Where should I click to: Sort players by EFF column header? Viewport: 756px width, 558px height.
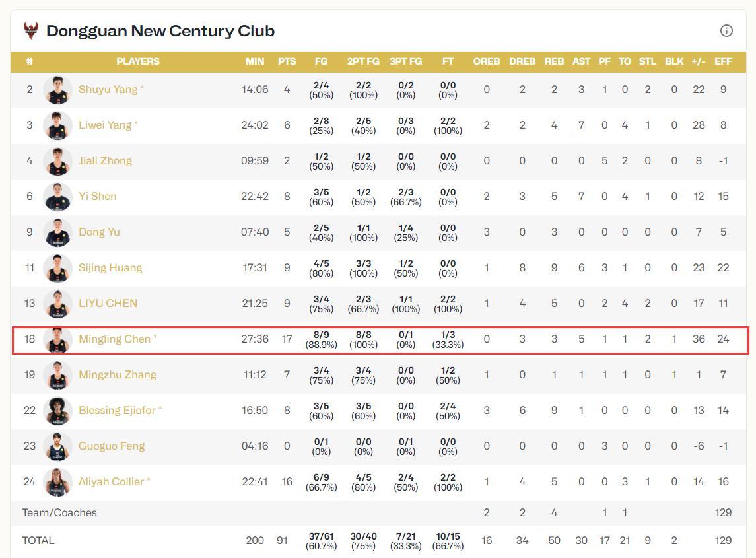point(723,61)
